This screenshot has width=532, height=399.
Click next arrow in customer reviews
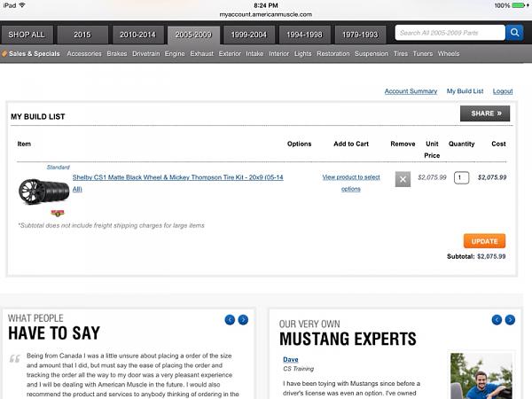point(243,320)
